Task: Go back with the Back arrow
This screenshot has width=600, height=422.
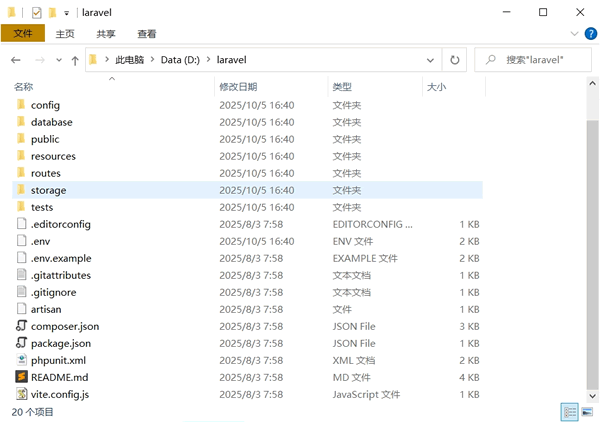Action: coord(16,60)
